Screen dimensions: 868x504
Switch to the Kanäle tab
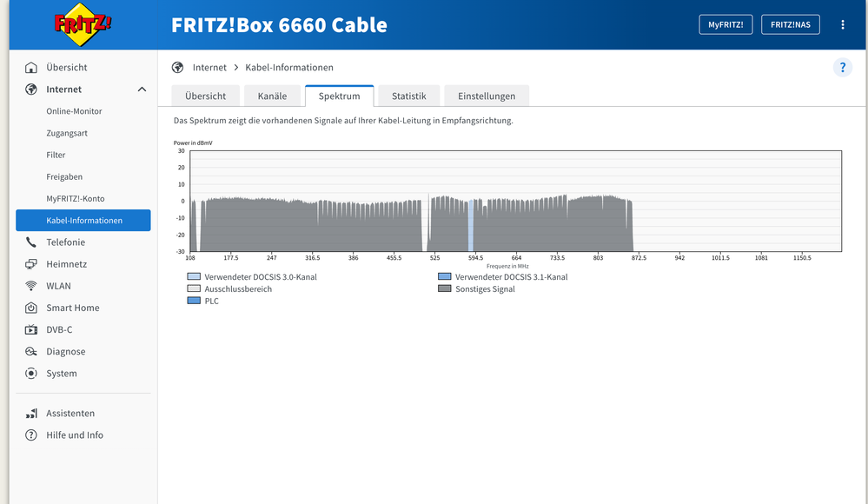[272, 96]
